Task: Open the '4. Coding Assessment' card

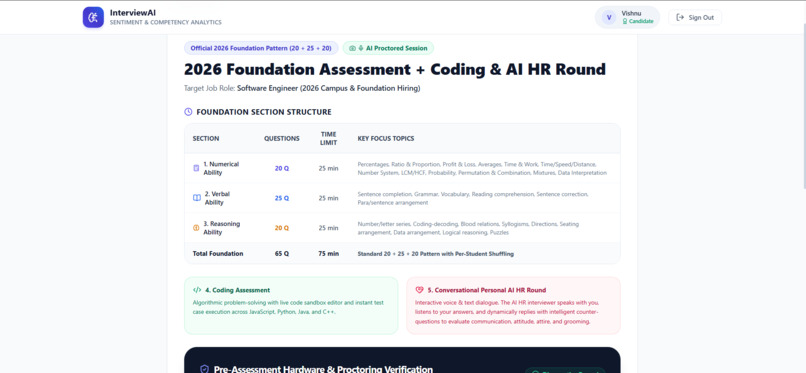Action: pyautogui.click(x=291, y=305)
